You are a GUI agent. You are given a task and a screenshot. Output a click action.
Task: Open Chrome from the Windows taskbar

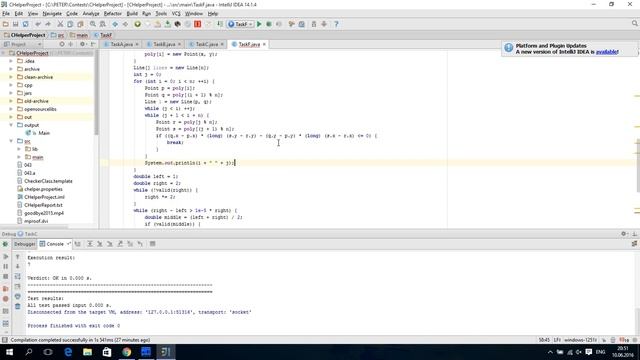[x=127, y=352]
